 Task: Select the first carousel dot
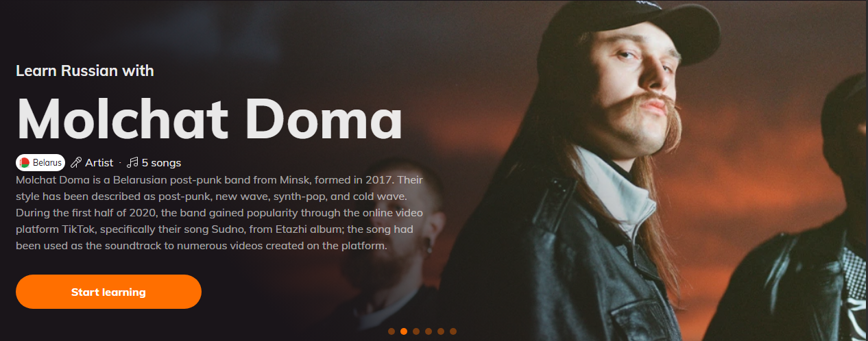tap(391, 331)
